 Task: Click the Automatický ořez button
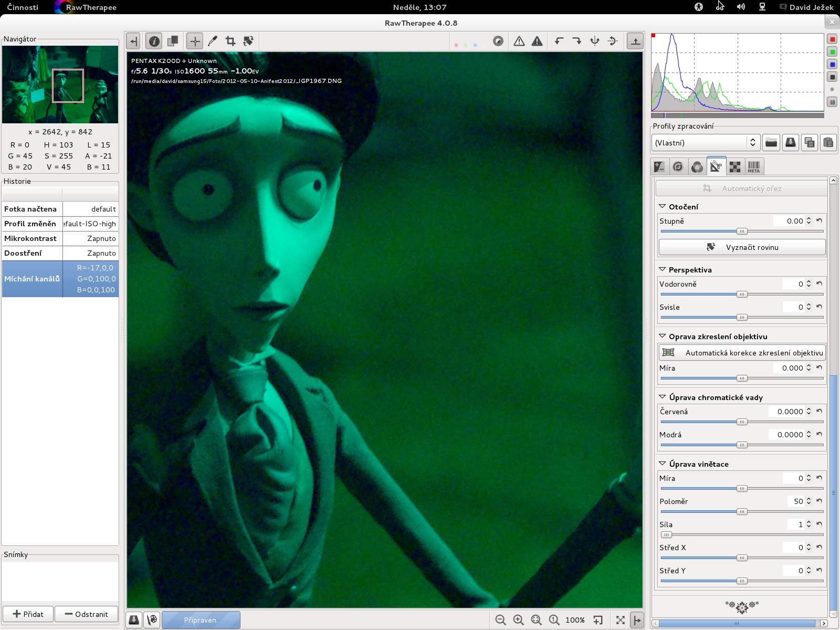click(x=741, y=188)
